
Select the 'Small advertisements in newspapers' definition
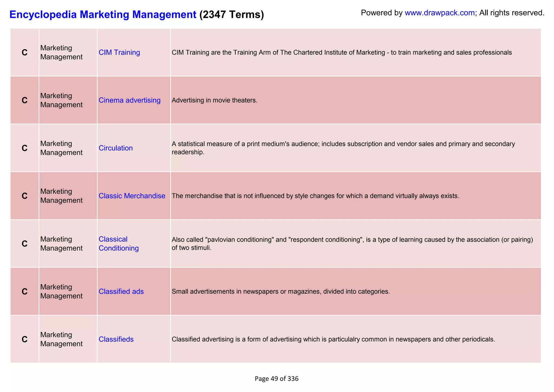(x=281, y=292)
